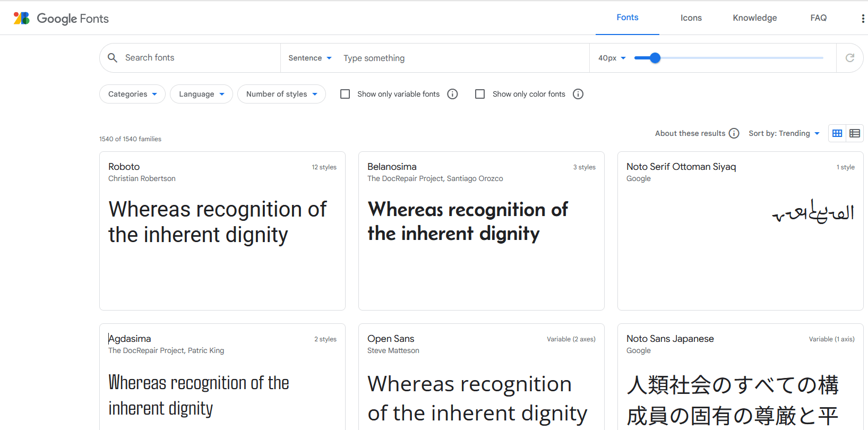Screen dimensions: 868x430
Task: Click author name Christian Robertson
Action: click(142, 178)
